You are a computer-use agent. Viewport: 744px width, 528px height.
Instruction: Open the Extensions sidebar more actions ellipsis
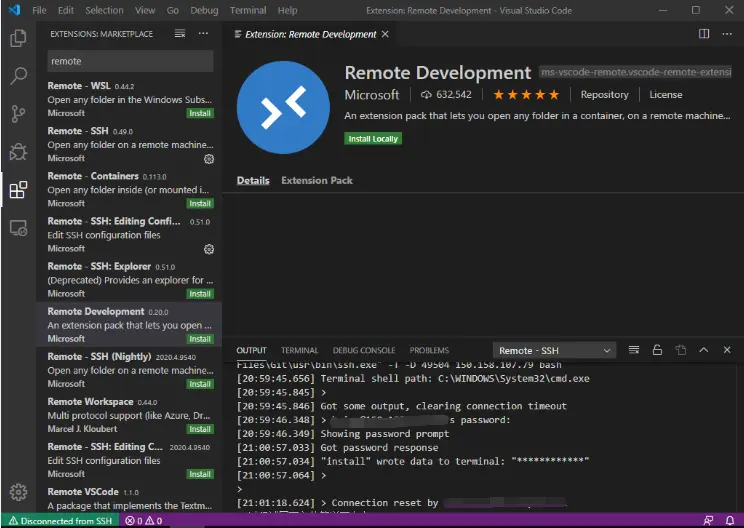coord(204,34)
